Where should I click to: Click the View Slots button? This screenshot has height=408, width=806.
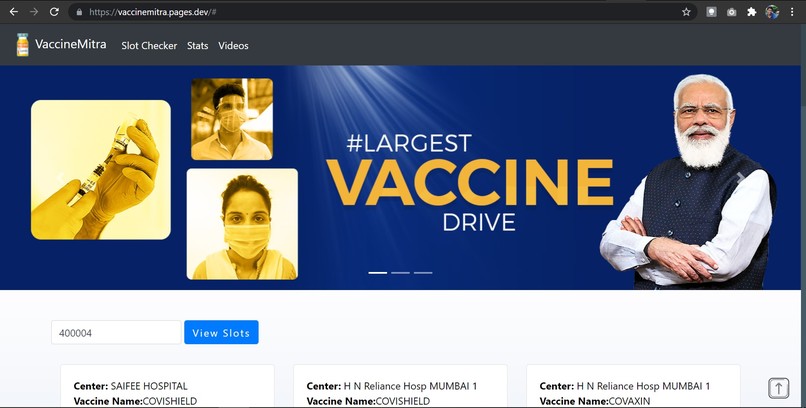click(x=221, y=332)
